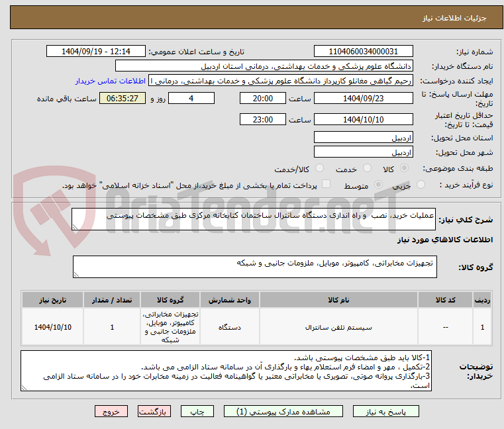Screen dimensions: 504x429
Task: Toggle the اسناد خزانه اسلامی payment checkbox
Action: (x=327, y=184)
